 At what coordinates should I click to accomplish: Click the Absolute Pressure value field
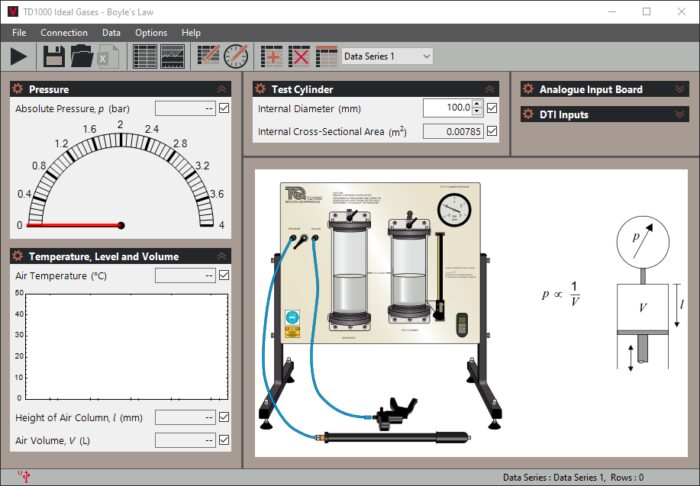[x=185, y=108]
